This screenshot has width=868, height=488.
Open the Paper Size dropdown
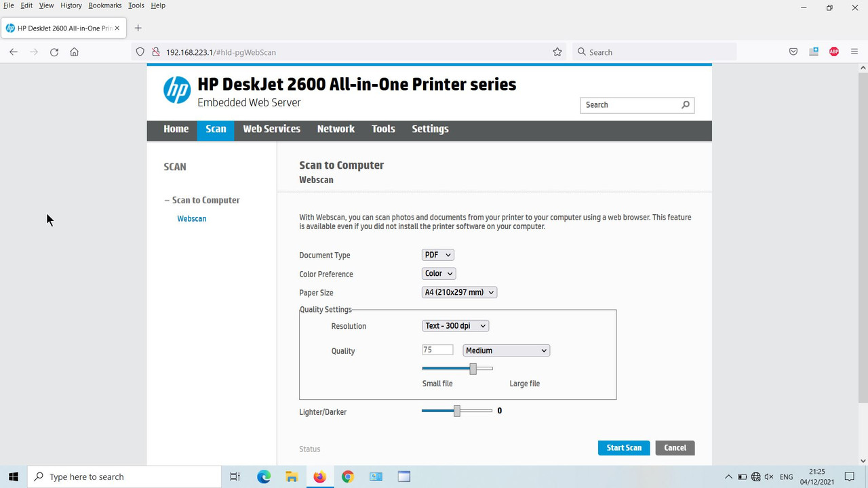pyautogui.click(x=460, y=292)
